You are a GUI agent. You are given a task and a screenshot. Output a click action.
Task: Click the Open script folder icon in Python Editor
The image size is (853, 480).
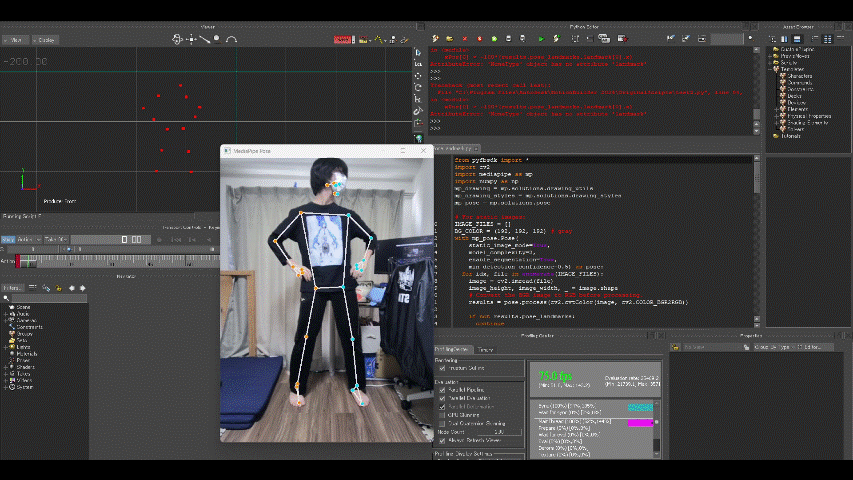pos(449,39)
